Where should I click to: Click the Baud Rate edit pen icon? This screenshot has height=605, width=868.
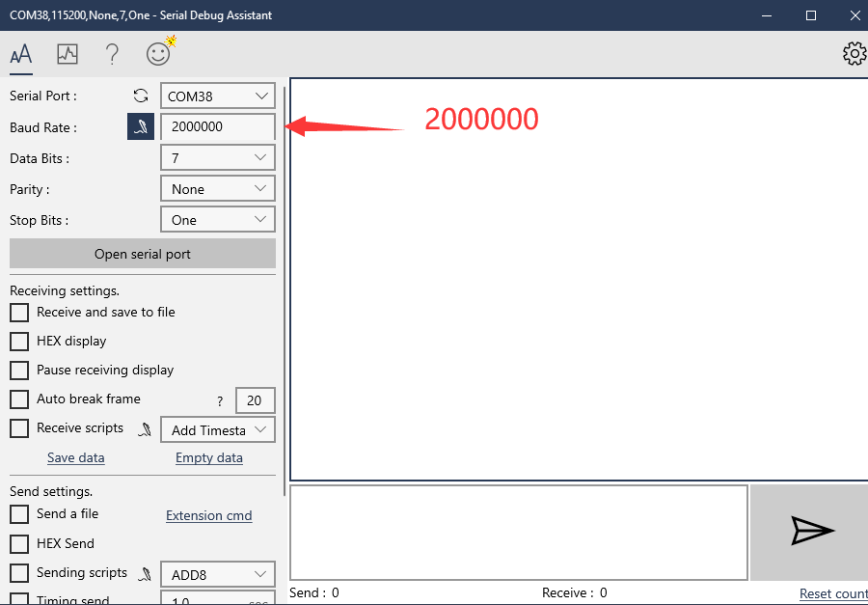click(x=141, y=126)
